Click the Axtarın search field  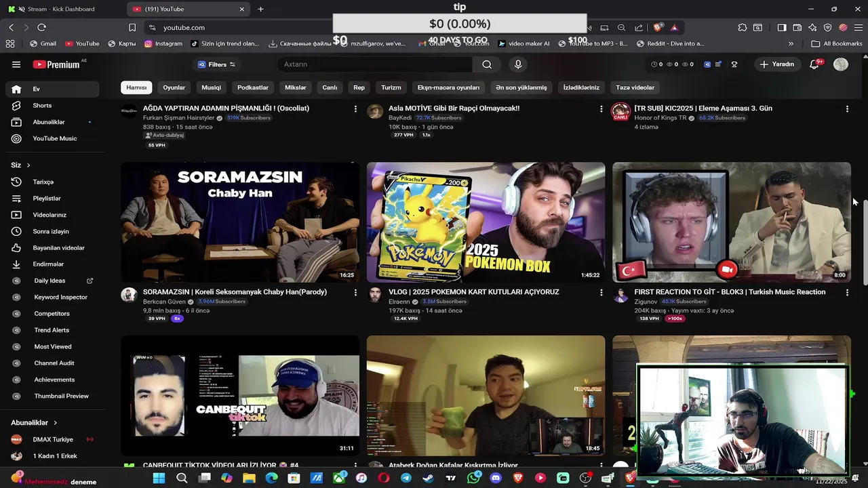pos(375,64)
